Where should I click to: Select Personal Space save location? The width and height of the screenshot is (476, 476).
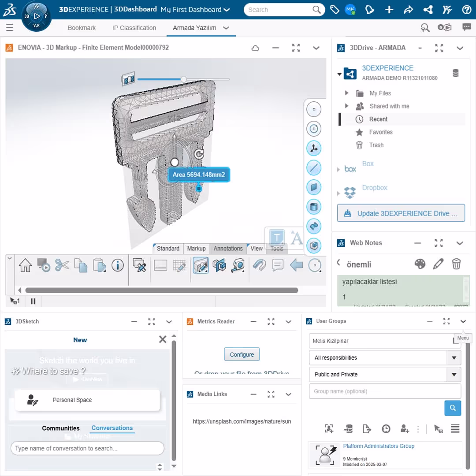[x=87, y=400]
